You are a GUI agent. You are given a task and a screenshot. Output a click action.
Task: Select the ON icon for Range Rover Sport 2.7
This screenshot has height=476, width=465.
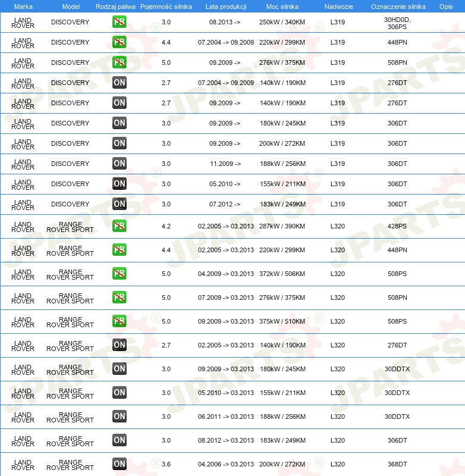click(x=119, y=345)
